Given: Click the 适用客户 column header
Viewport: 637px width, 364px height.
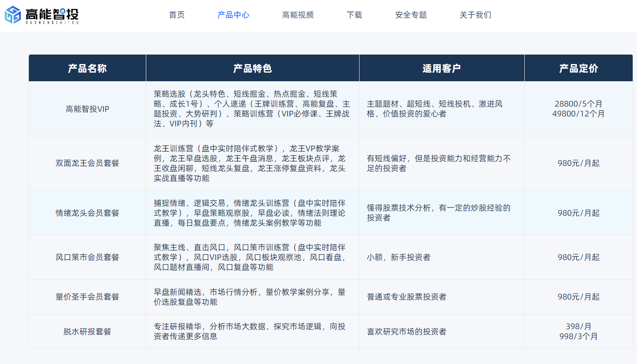Looking at the screenshot, I should click(442, 68).
